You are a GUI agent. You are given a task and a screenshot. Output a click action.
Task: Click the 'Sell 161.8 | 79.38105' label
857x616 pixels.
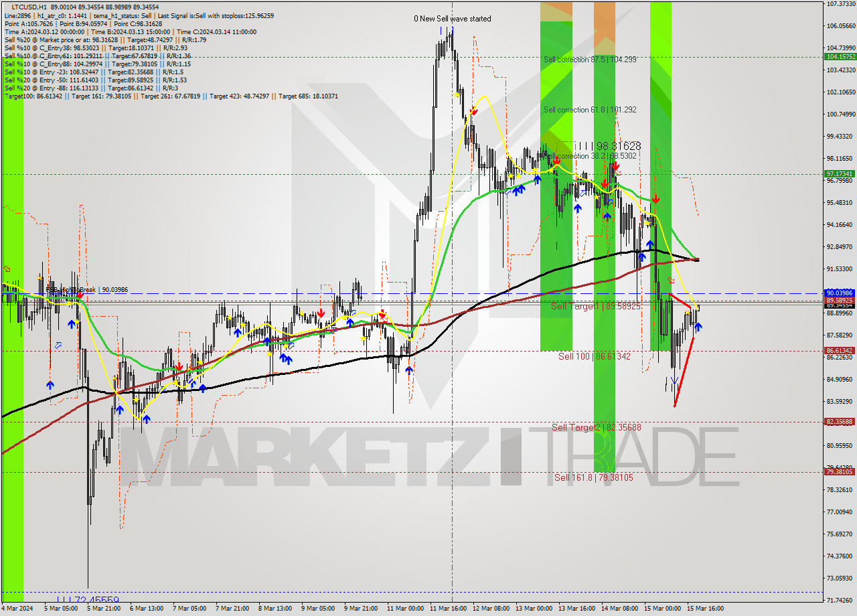[593, 477]
